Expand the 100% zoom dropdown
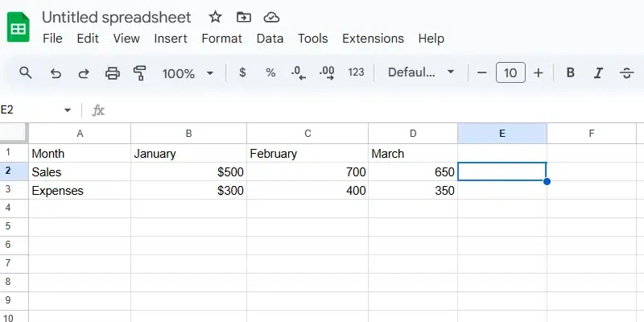Image resolution: width=644 pixels, height=322 pixels. point(210,73)
